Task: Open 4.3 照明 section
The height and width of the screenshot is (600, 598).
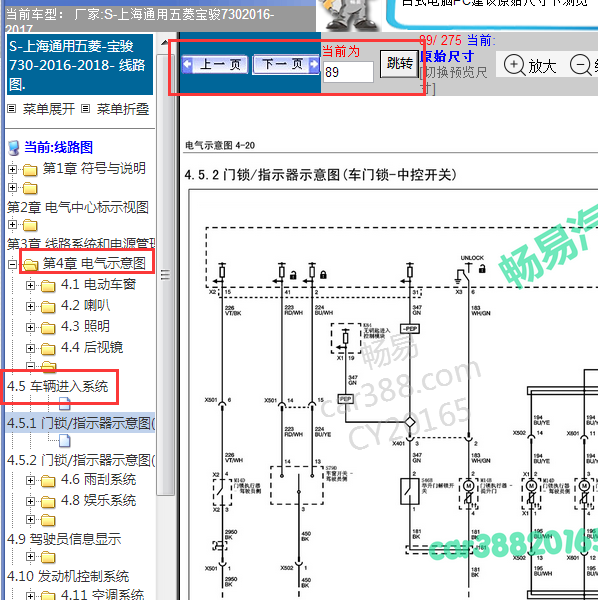Action: pos(85,326)
